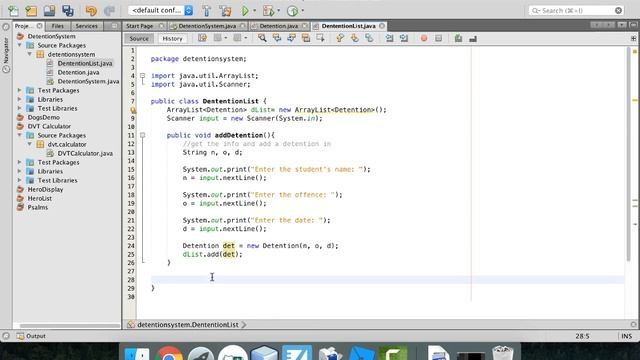The image size is (640, 360).
Task: Click the Next Bookmark icon
Action: pos(354,38)
